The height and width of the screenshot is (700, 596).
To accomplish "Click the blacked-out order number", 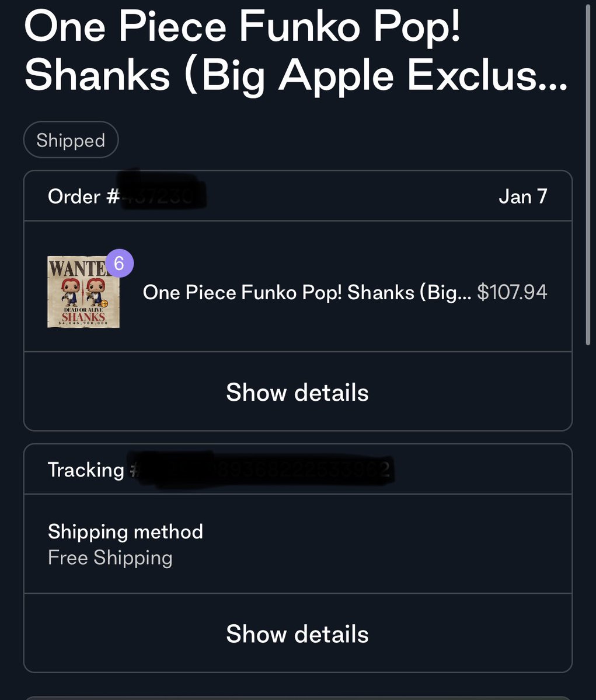I will 161,192.
